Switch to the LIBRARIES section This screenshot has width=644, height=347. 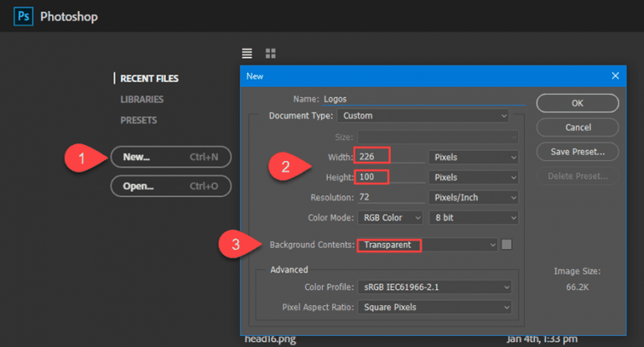142,100
